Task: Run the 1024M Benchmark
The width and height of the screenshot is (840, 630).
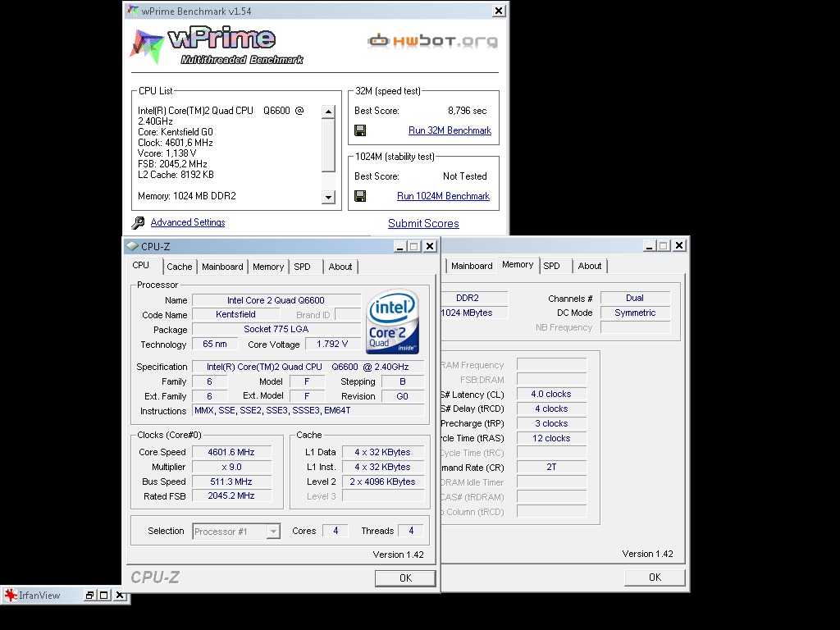Action: click(x=443, y=196)
